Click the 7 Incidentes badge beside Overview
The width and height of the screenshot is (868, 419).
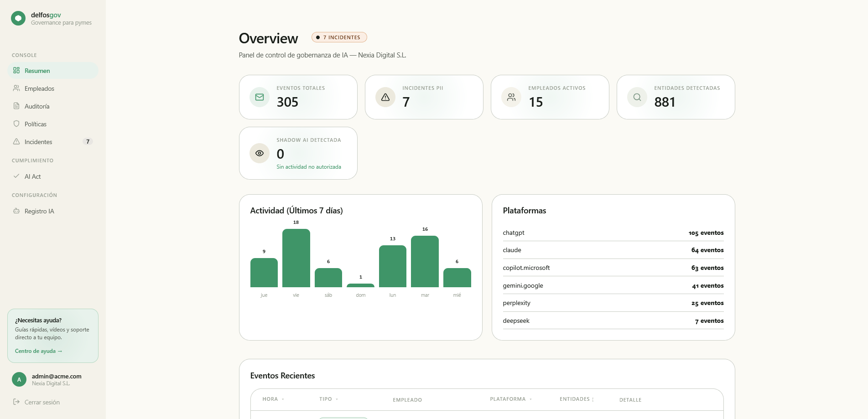point(339,37)
